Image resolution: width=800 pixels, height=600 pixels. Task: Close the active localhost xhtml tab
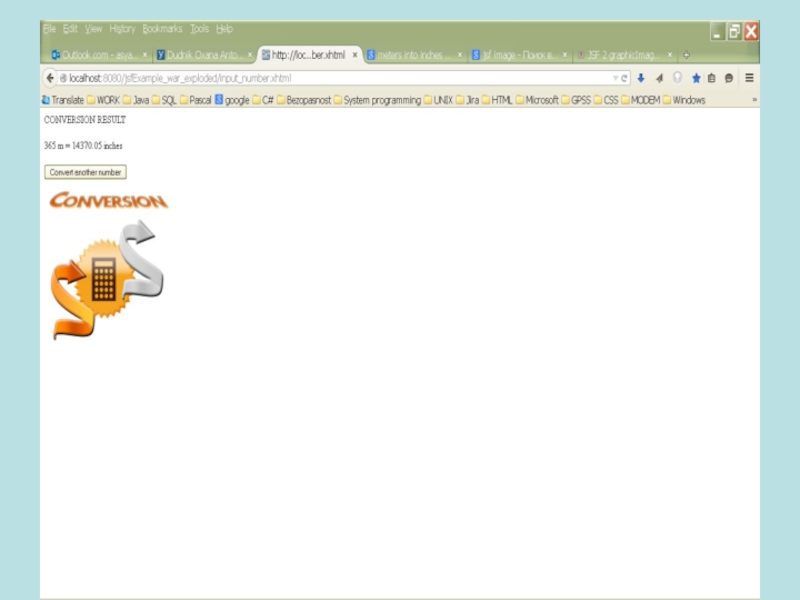[355, 55]
